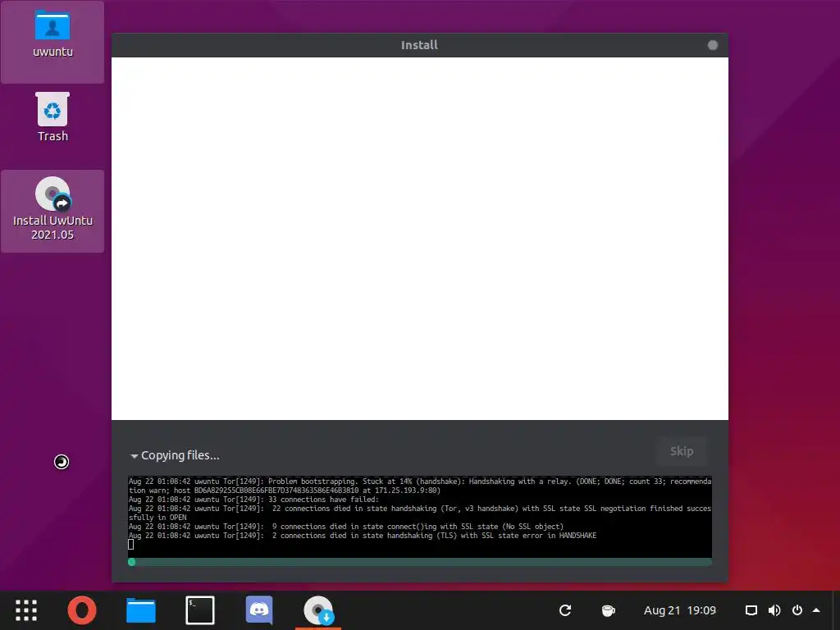Viewport: 840px width, 630px height.
Task: Click the refresh icon in the system tray
Action: pyautogui.click(x=565, y=610)
